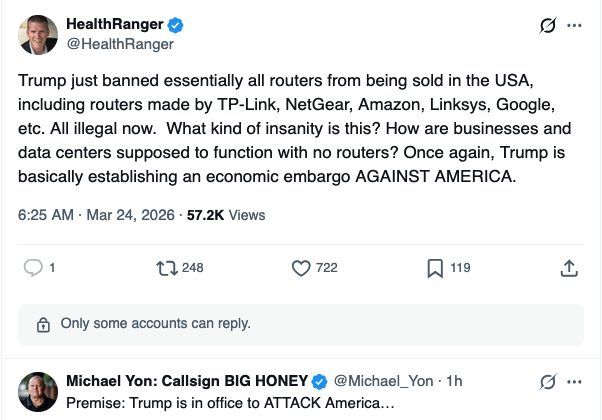
Task: Repost the HealthRanger tweet
Action: tap(166, 267)
